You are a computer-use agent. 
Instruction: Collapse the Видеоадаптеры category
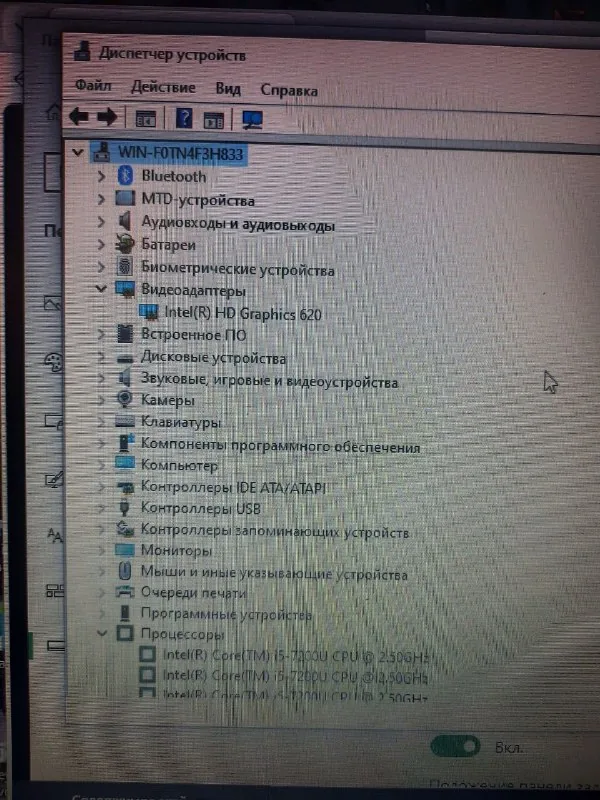[x=101, y=288]
